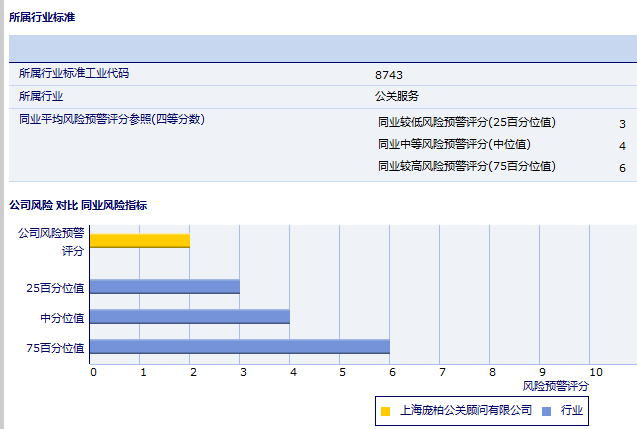Click the 公关服务 industry value
The image size is (637, 429).
396,97
